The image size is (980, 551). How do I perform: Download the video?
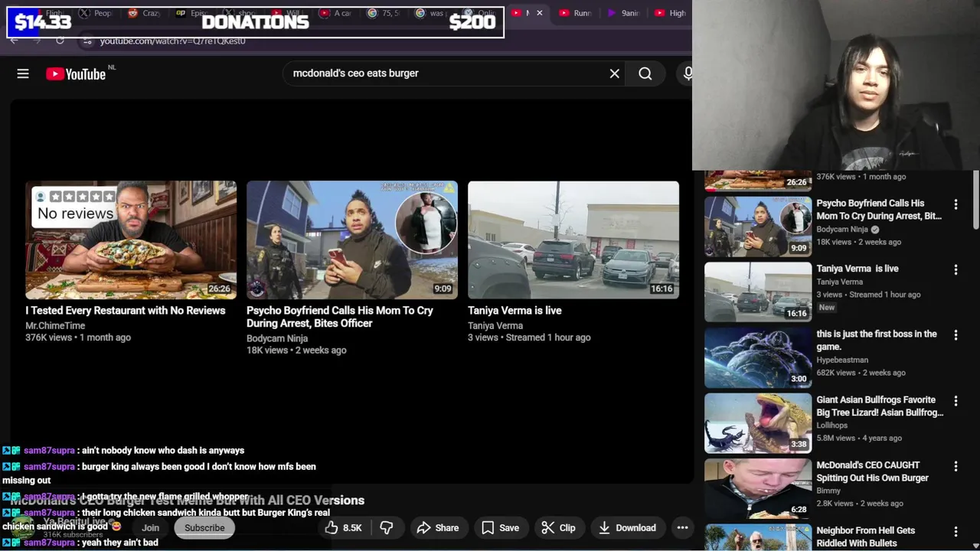(627, 527)
